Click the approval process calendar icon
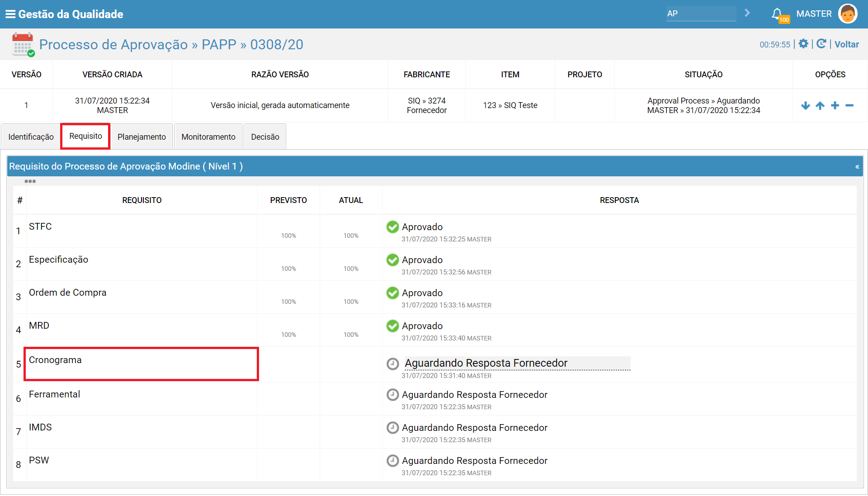This screenshot has width=868, height=496. pyautogui.click(x=23, y=44)
